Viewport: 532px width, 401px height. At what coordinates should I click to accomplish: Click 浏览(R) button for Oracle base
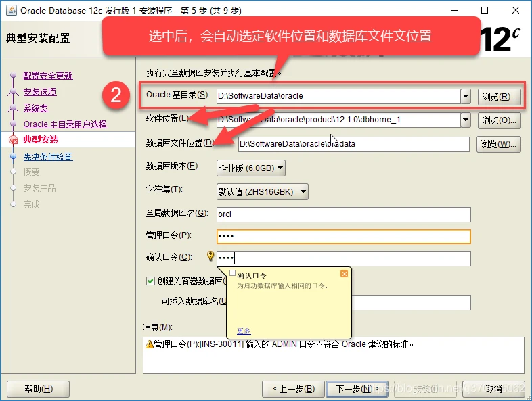pos(500,96)
